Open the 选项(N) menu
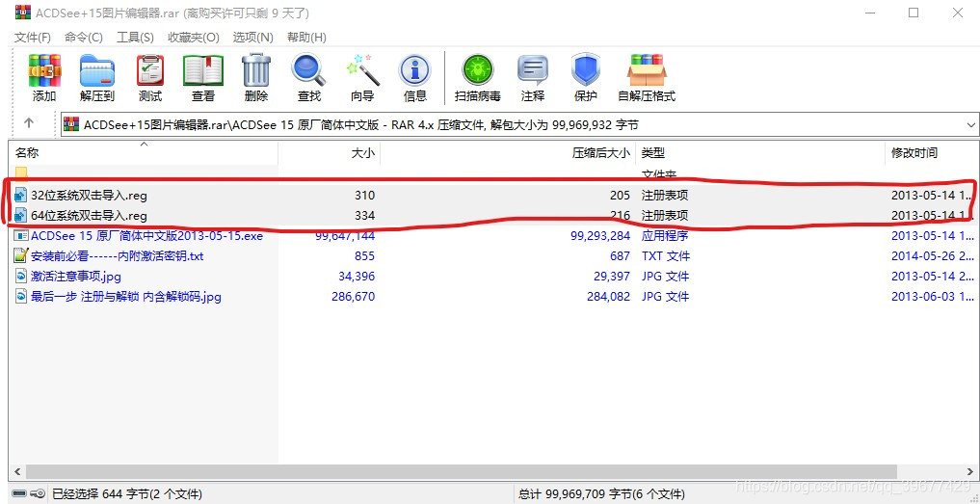The image size is (980, 504). [253, 37]
